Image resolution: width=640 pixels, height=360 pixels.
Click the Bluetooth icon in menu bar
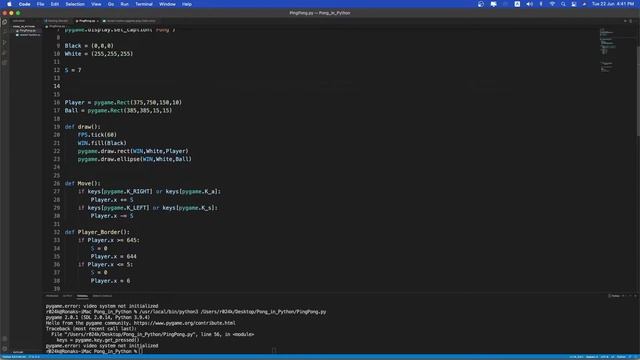pyautogui.click(x=541, y=4)
